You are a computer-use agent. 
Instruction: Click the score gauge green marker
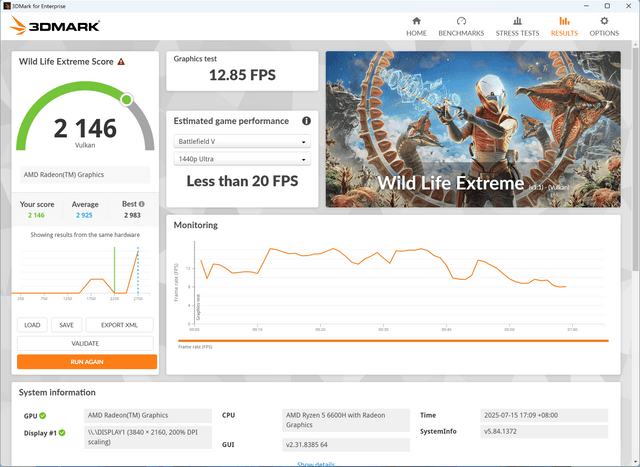[x=127, y=99]
